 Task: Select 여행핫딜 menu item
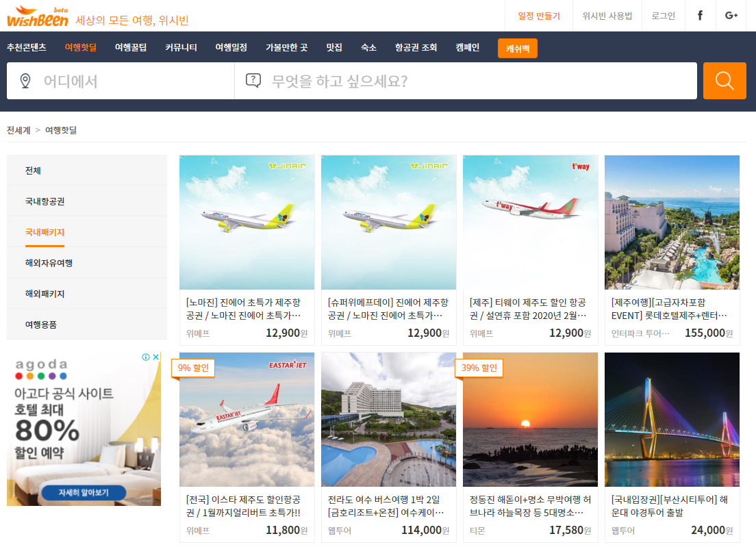(81, 47)
